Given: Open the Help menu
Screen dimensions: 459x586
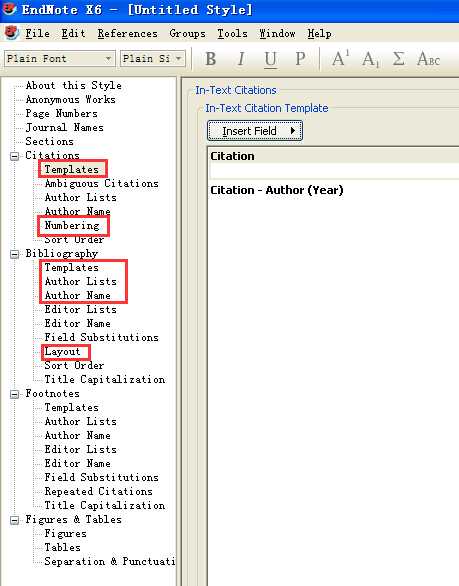Looking at the screenshot, I should click(x=319, y=34).
